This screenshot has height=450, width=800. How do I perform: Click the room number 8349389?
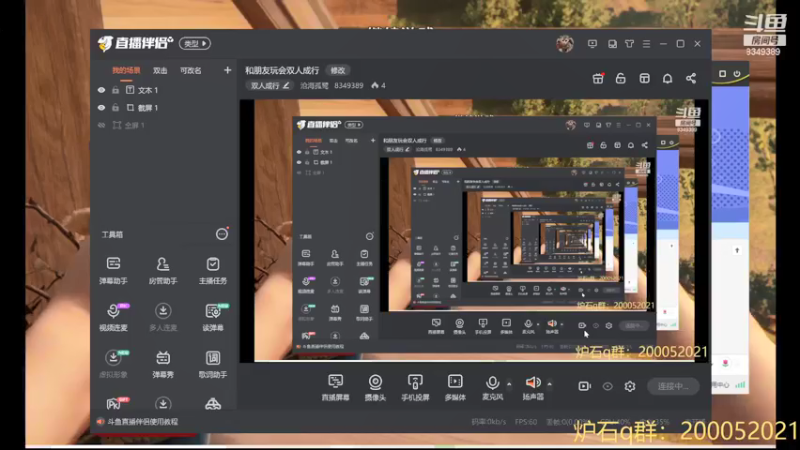pos(348,86)
